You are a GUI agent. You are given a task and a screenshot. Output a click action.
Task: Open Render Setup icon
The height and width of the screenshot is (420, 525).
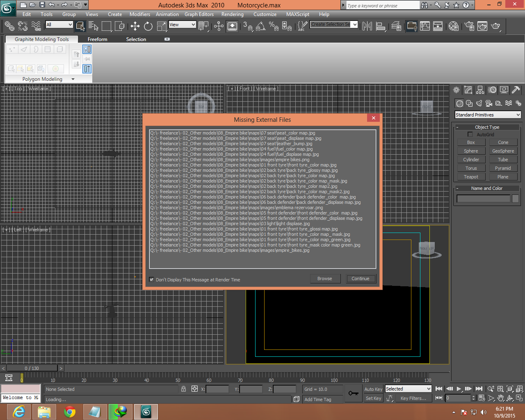pyautogui.click(x=469, y=26)
